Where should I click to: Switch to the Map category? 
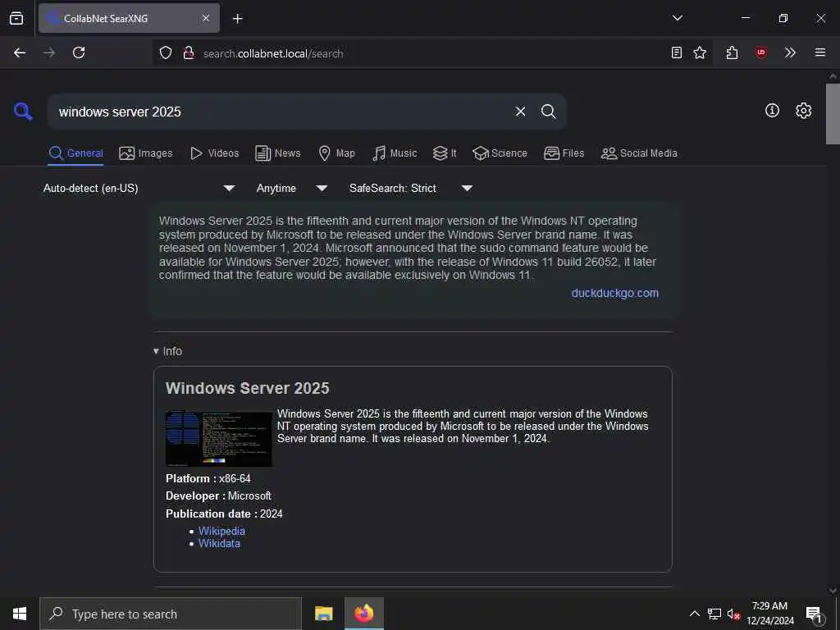click(x=336, y=153)
